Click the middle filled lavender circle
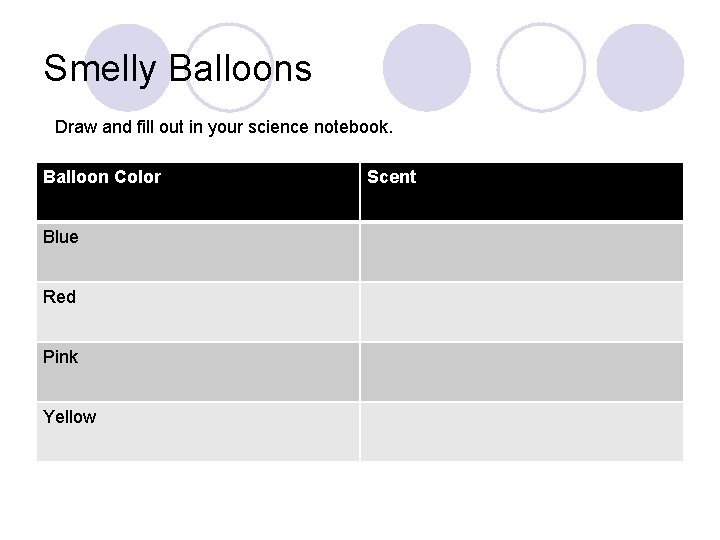This screenshot has height=540, width=720. pyautogui.click(x=426, y=68)
